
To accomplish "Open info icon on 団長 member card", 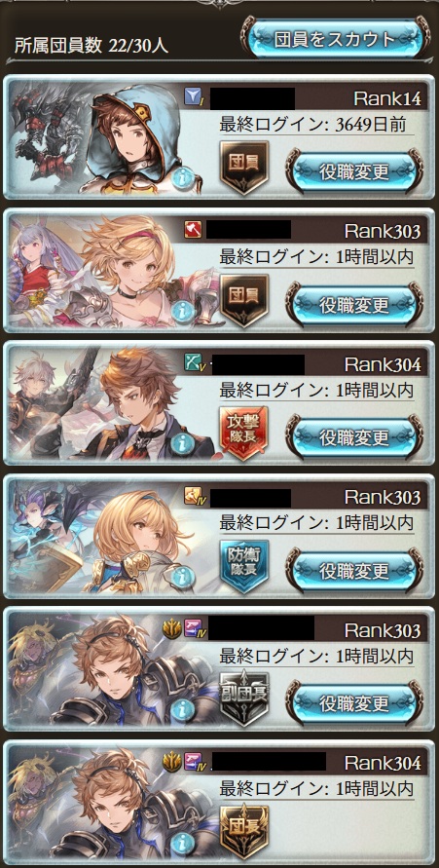I will click(x=182, y=842).
